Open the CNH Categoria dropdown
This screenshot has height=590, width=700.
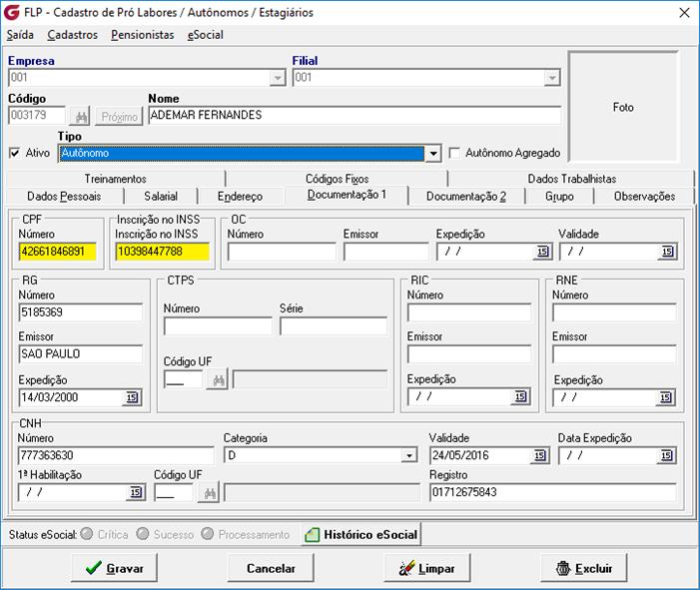pos(409,455)
